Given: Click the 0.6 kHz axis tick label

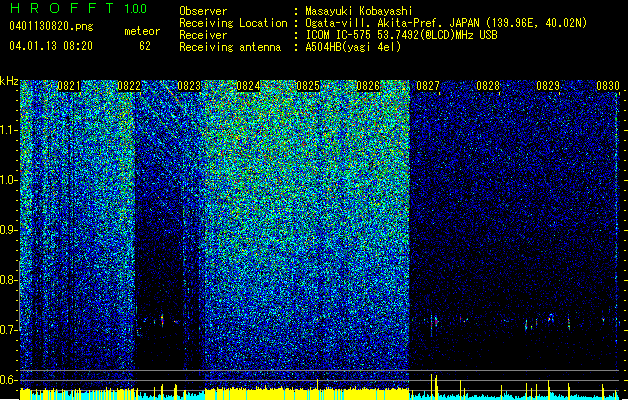Looking at the screenshot, I should click(x=9, y=380).
